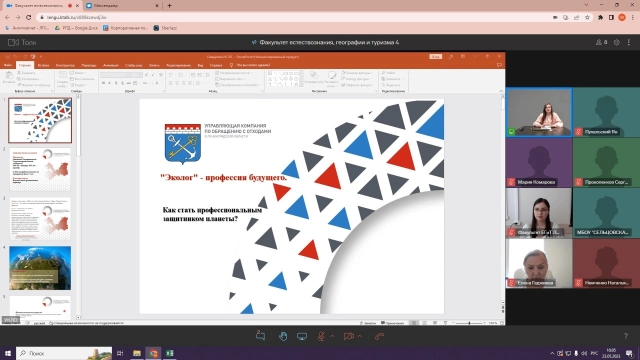Toggle the muted microphone button
Image resolution: width=640 pixels, height=360 pixels.
coord(322,336)
